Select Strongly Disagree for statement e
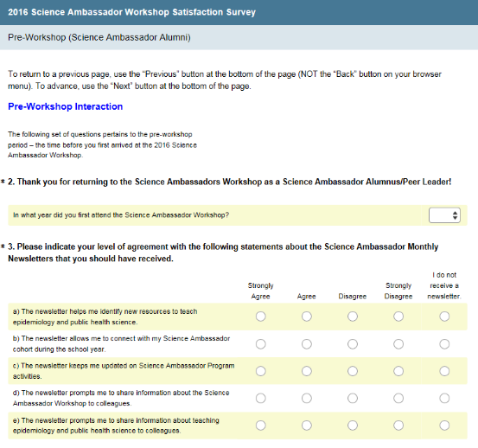Image resolution: width=478 pixels, height=448 pixels. click(398, 426)
